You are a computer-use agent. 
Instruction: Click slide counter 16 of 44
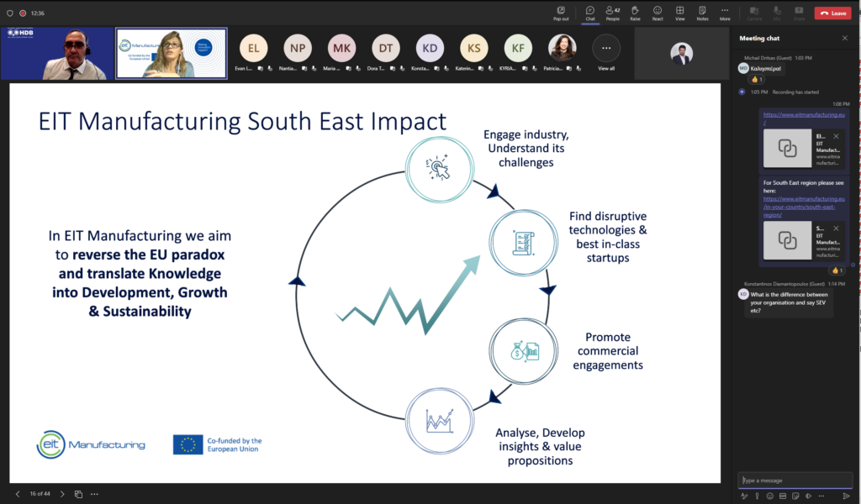pos(40,494)
